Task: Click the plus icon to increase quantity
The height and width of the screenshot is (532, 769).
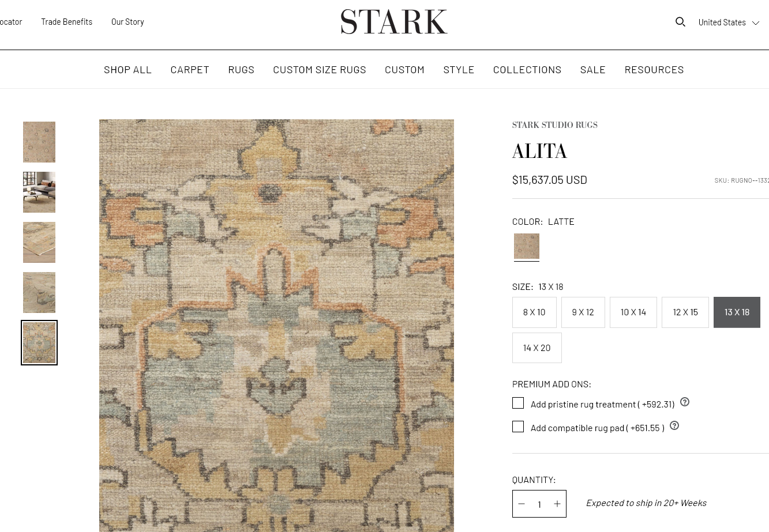Action: [x=557, y=504]
